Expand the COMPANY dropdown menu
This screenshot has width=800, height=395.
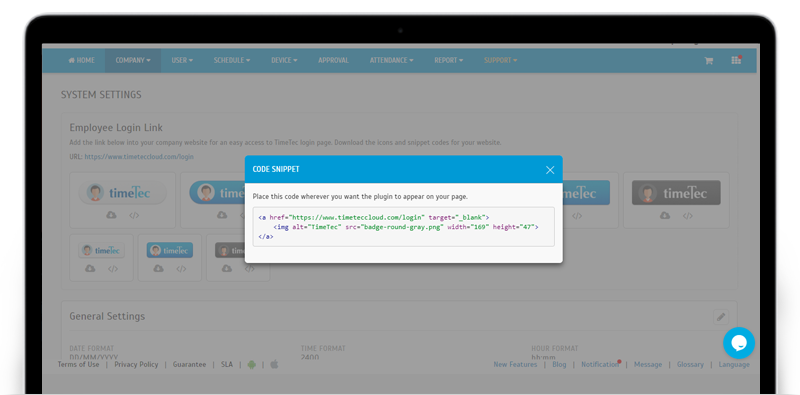click(x=133, y=60)
